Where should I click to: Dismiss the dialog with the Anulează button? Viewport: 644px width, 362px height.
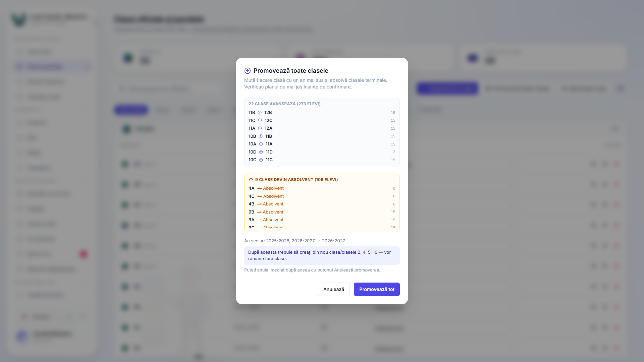tap(334, 289)
